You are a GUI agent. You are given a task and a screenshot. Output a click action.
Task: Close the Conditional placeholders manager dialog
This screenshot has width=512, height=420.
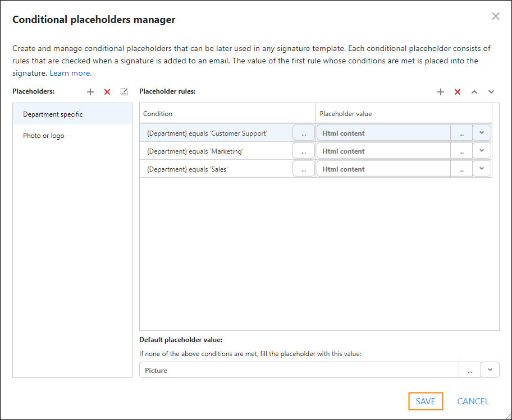(495, 16)
